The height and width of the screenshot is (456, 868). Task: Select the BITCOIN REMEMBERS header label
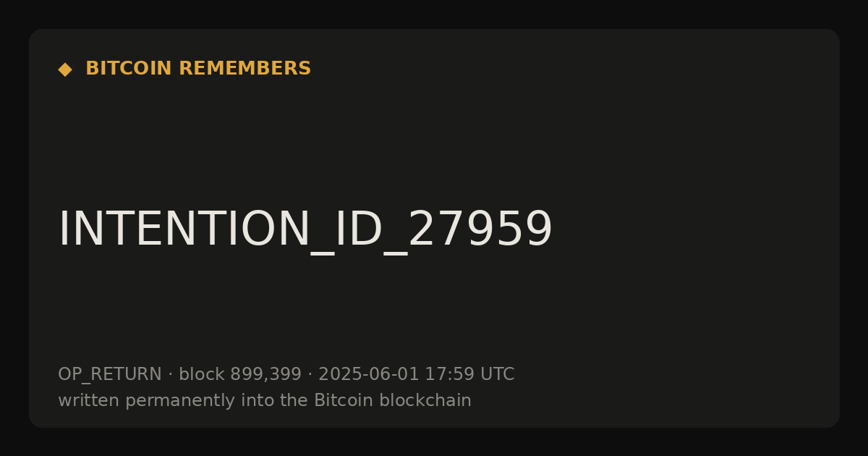(x=198, y=69)
